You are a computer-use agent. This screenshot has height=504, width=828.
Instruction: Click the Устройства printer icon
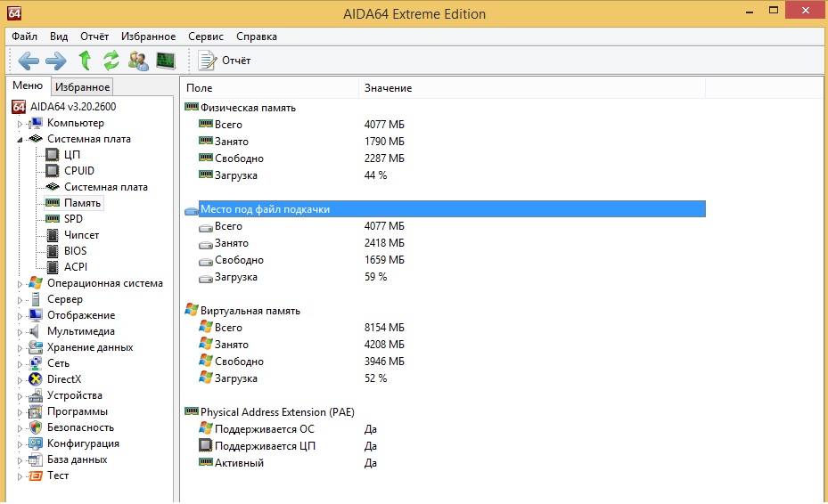click(x=36, y=395)
